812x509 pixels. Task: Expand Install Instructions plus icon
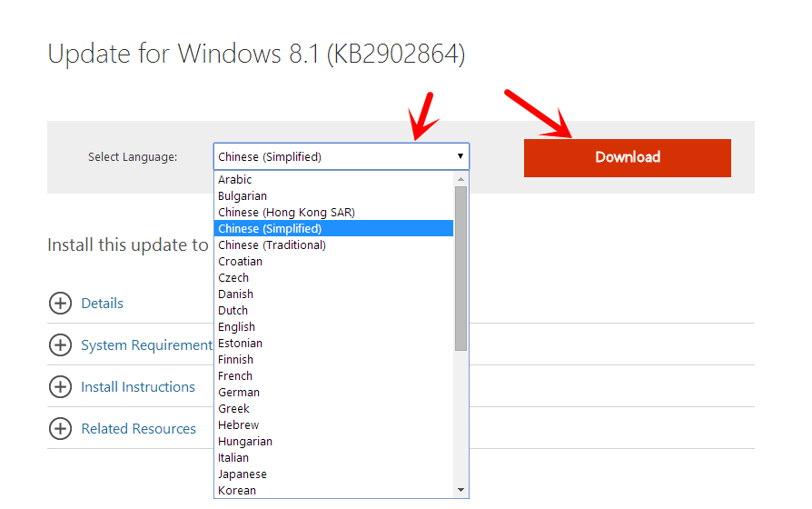pyautogui.click(x=60, y=386)
